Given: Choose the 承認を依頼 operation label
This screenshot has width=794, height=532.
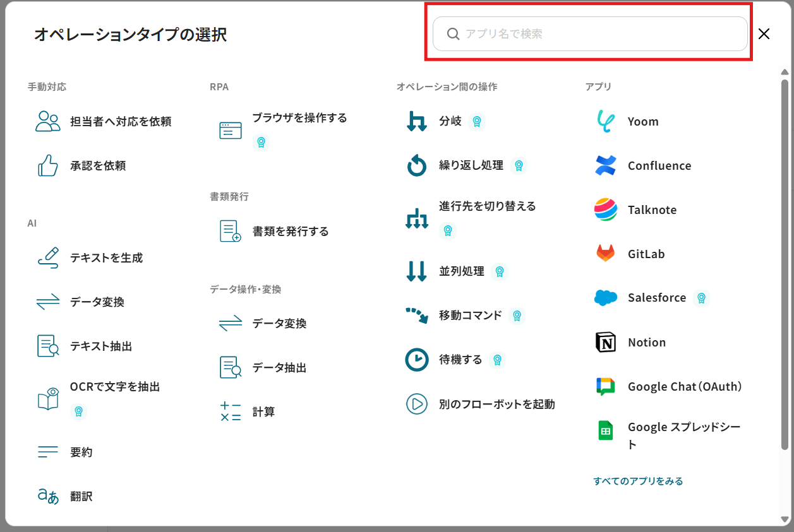Looking at the screenshot, I should [98, 165].
